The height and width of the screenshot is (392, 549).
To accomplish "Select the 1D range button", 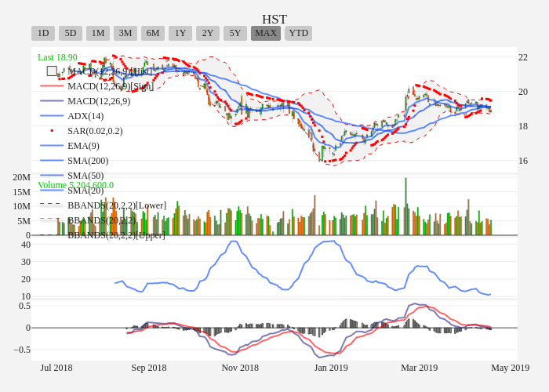I will click(43, 33).
